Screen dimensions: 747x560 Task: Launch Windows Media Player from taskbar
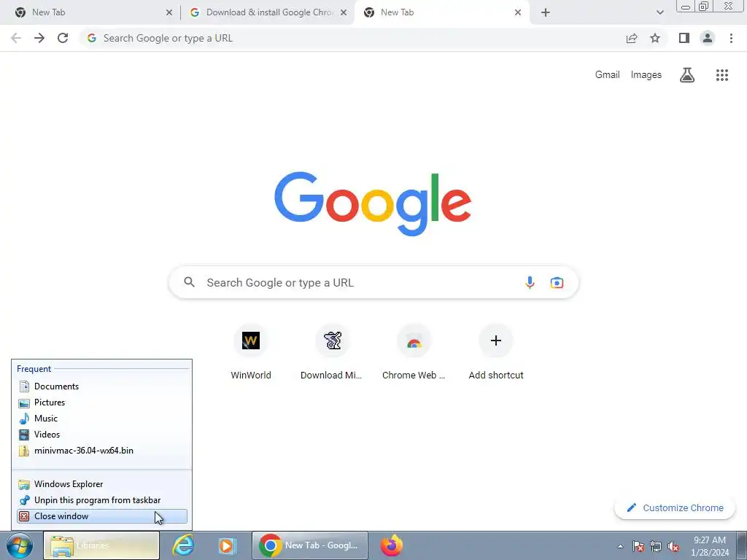[228, 545]
